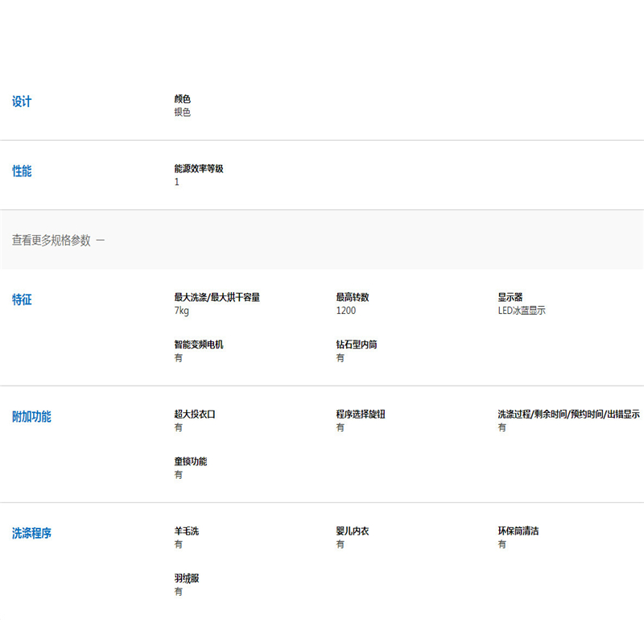Select the 设计 section heading
The height and width of the screenshot is (644, 644).
coord(22,101)
